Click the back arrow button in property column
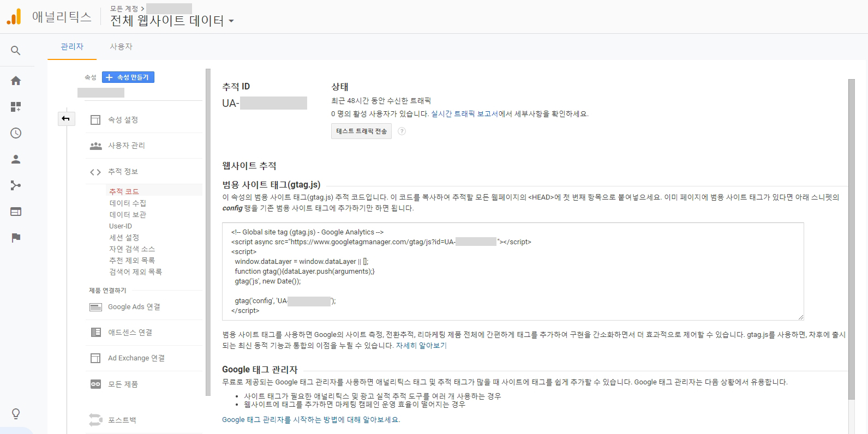 (x=66, y=118)
